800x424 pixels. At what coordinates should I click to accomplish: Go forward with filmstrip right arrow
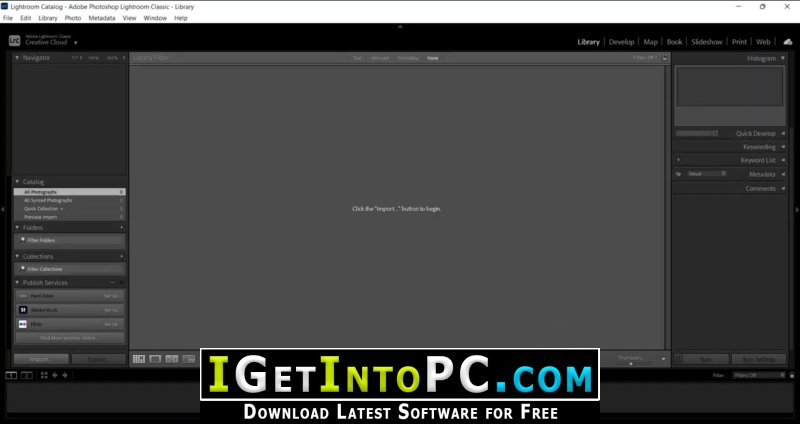(x=65, y=375)
